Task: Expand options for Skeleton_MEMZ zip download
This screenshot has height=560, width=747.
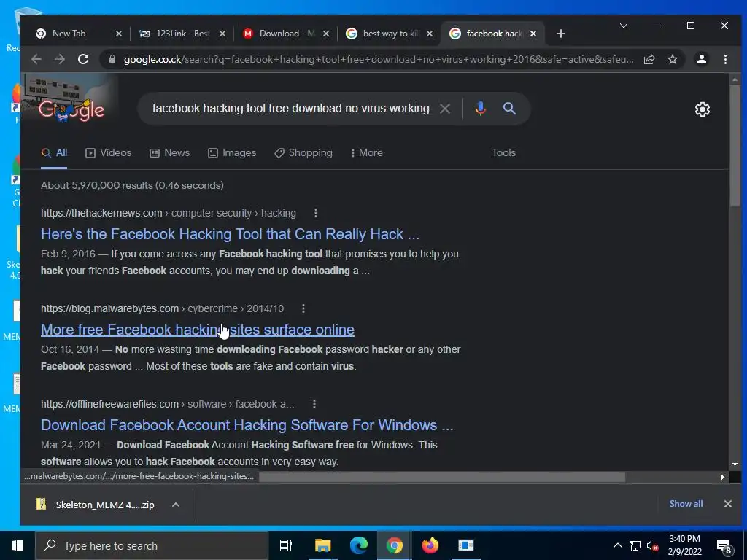Action: point(175,505)
